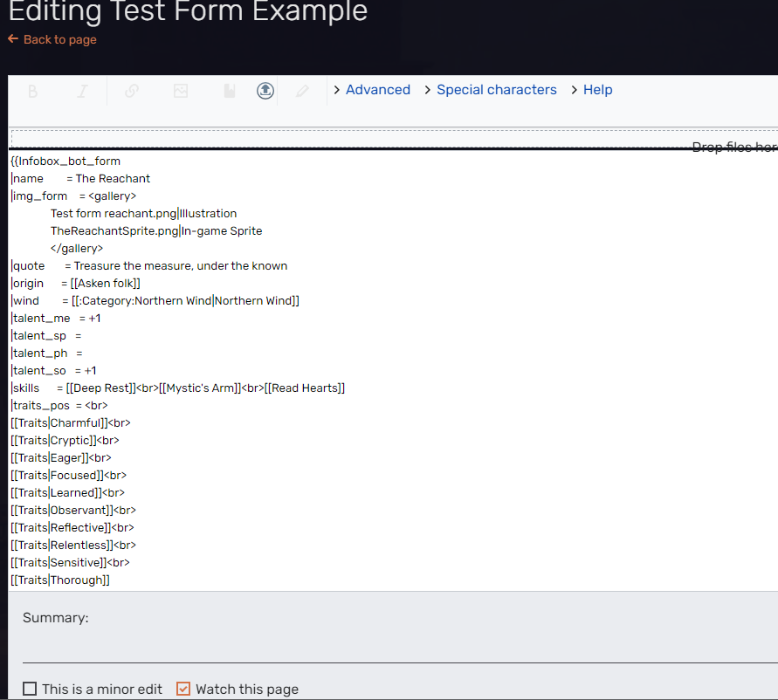Select the insert link chain icon

pyautogui.click(x=131, y=90)
